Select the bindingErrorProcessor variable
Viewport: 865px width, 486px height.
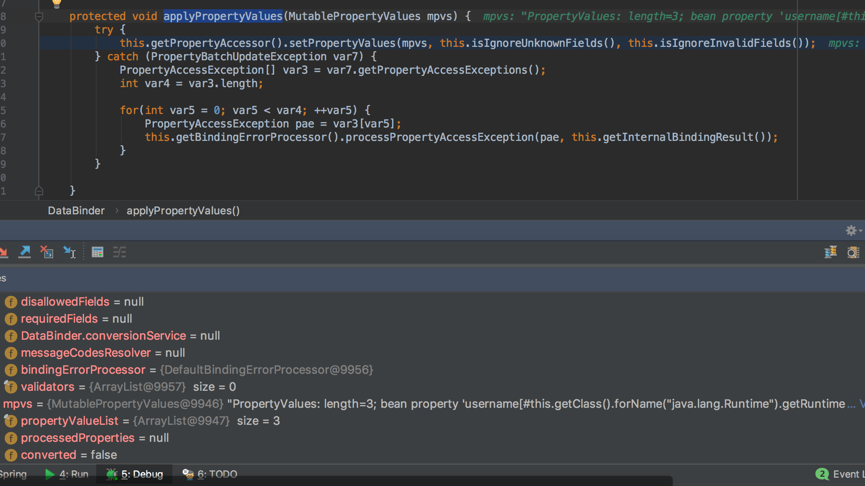tap(83, 370)
